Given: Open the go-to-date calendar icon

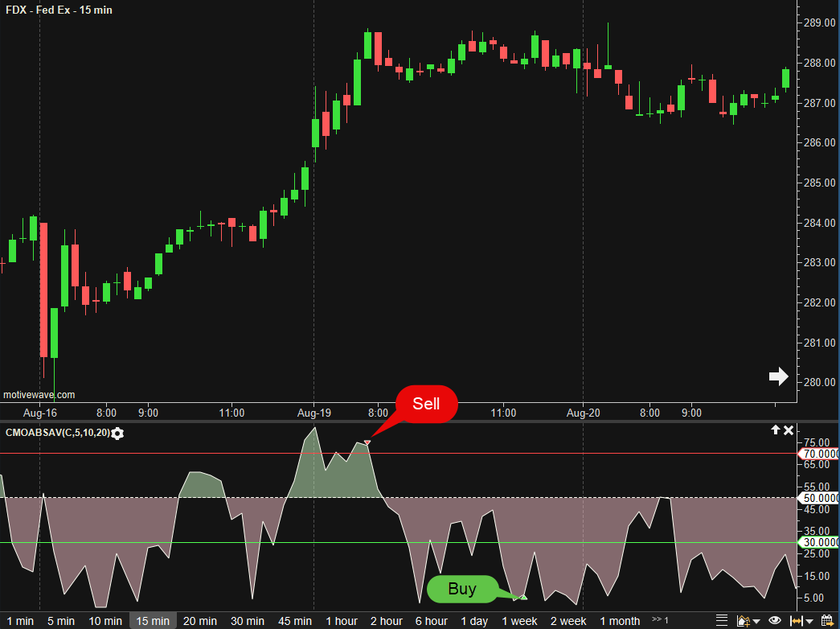Looking at the screenshot, I should pyautogui.click(x=826, y=620).
